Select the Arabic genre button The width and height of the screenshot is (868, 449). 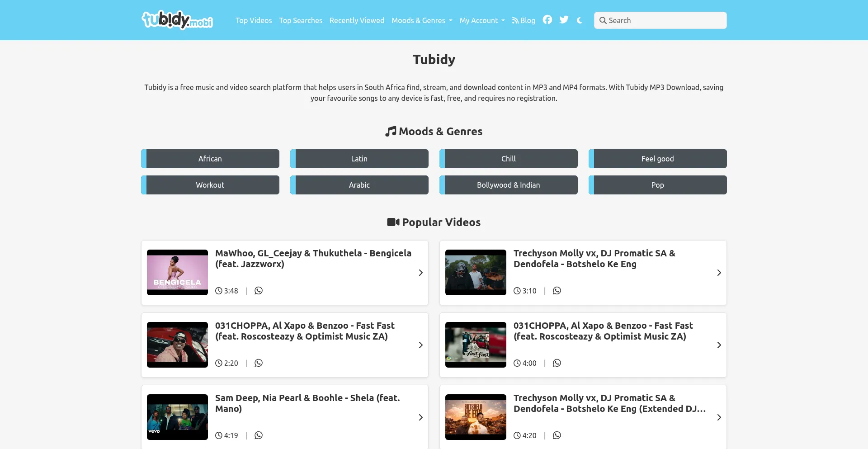359,185
